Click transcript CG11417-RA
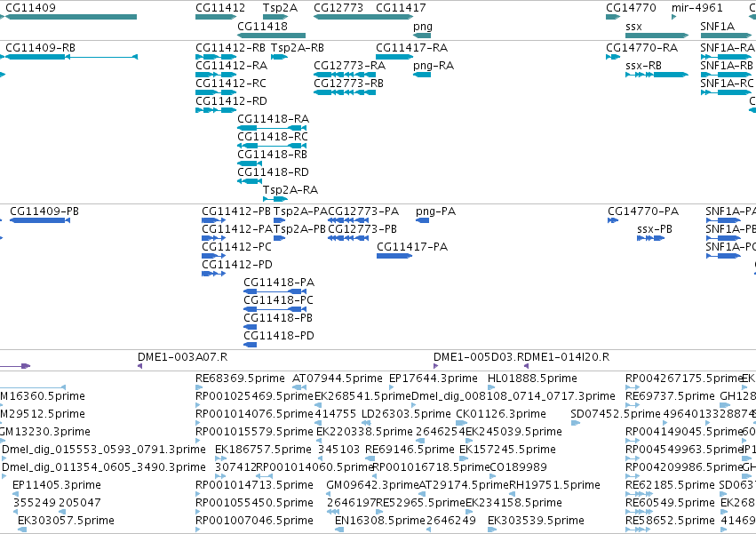Viewport: 756px width, 534px height. coord(411,48)
